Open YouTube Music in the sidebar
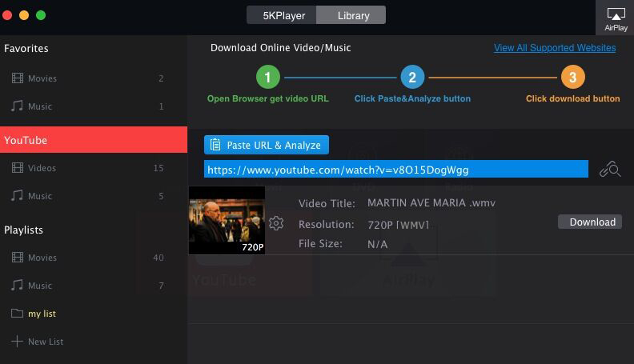This screenshot has width=634, height=364. pyautogui.click(x=40, y=196)
